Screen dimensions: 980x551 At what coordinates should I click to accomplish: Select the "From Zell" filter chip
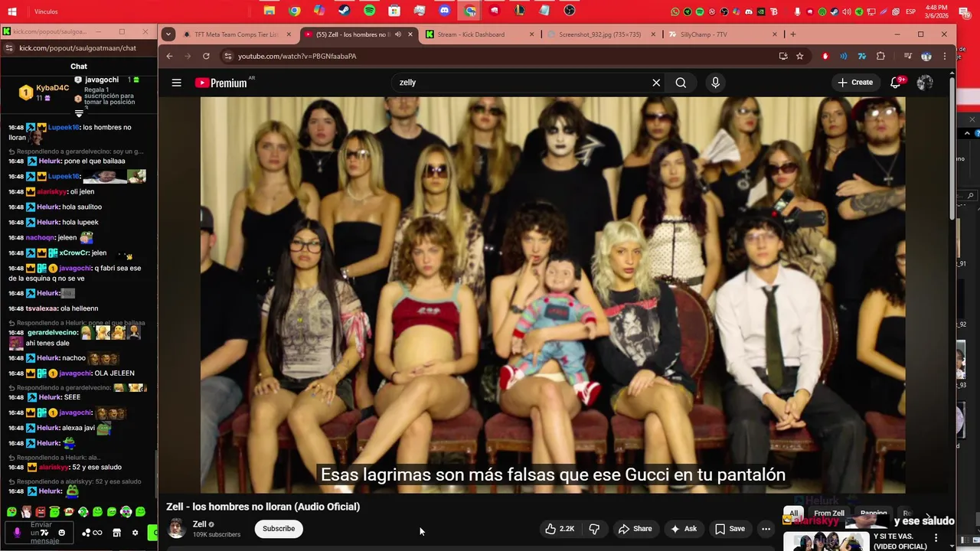pyautogui.click(x=828, y=514)
